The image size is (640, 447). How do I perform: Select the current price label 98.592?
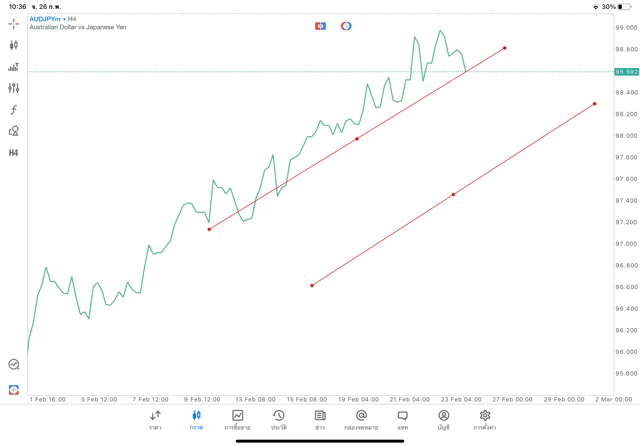(x=627, y=72)
